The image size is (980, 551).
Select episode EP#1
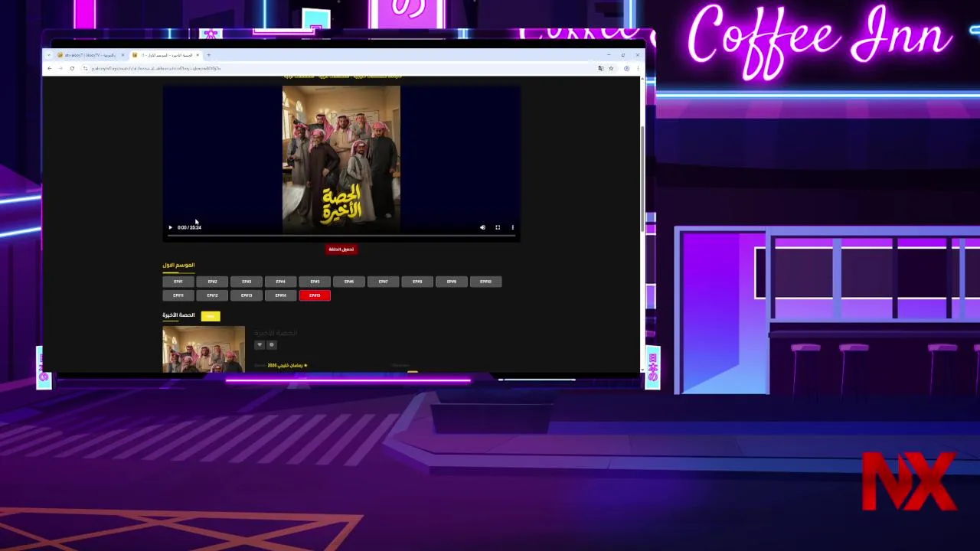pyautogui.click(x=178, y=282)
